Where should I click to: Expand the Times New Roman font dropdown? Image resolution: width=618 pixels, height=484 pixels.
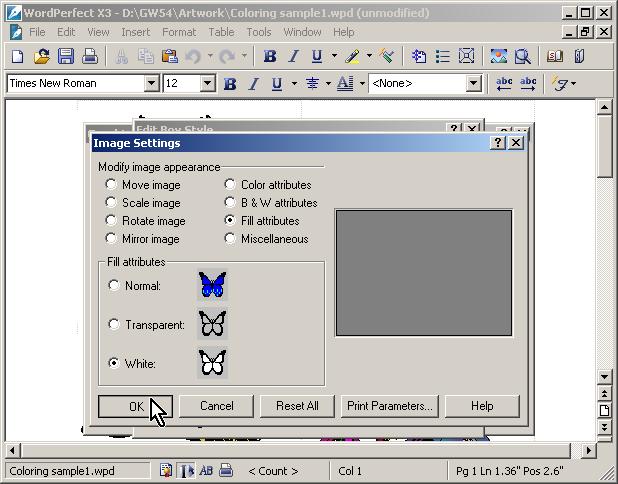coord(151,84)
